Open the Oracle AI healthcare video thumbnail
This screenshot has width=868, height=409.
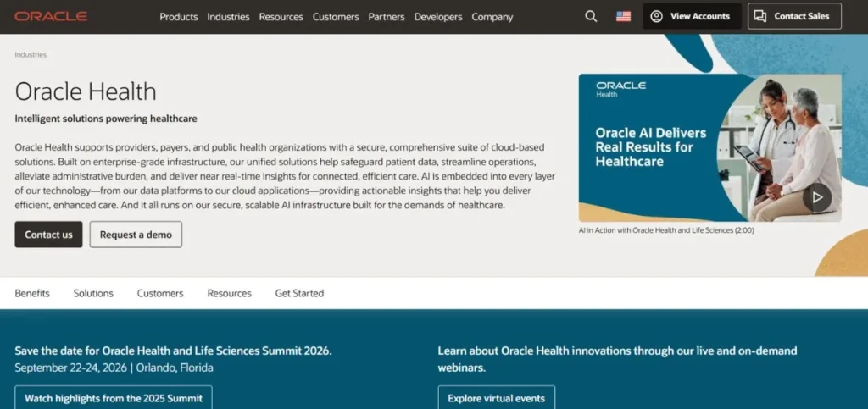tap(710, 148)
